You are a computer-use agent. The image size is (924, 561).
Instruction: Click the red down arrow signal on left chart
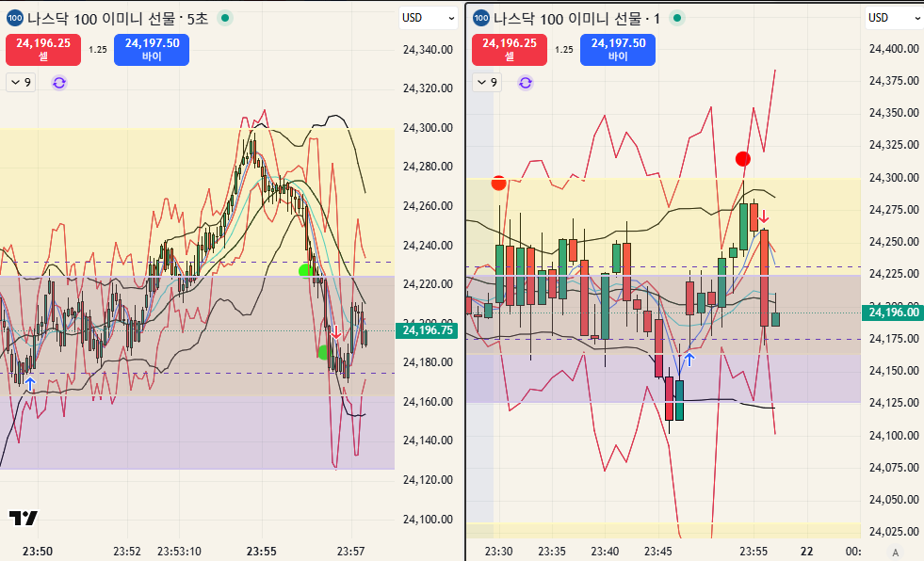pos(336,332)
